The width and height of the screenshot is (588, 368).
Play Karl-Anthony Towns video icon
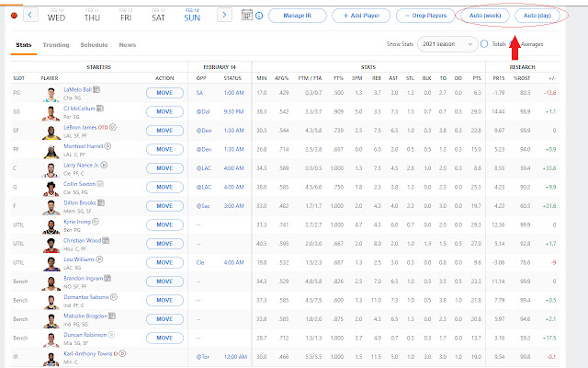click(x=122, y=353)
